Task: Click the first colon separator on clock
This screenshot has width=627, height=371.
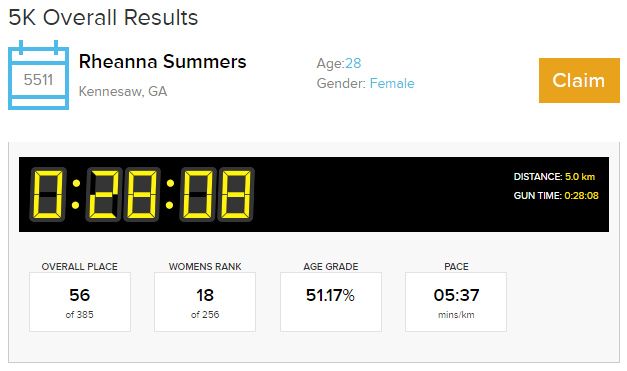Action: pyautogui.click(x=76, y=194)
